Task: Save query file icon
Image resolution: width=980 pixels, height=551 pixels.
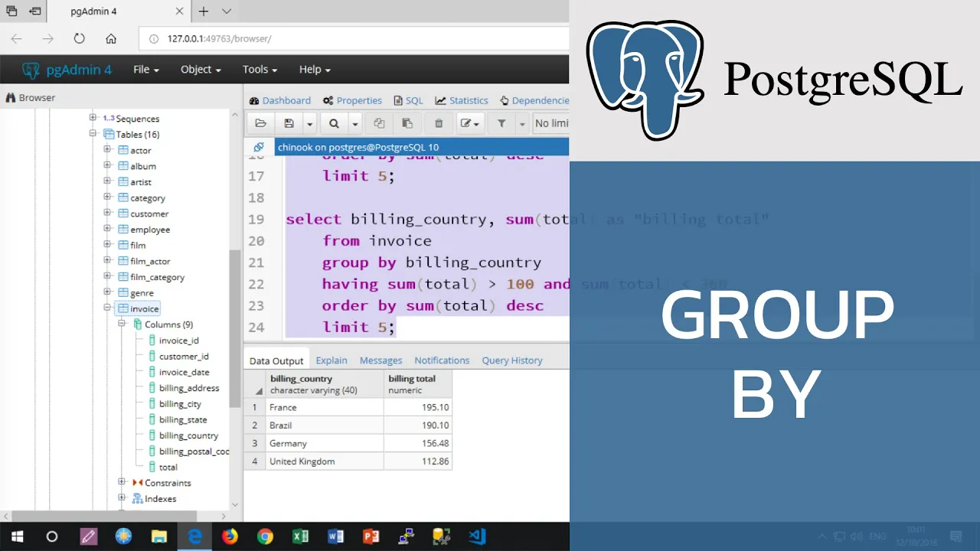Action: (x=289, y=123)
